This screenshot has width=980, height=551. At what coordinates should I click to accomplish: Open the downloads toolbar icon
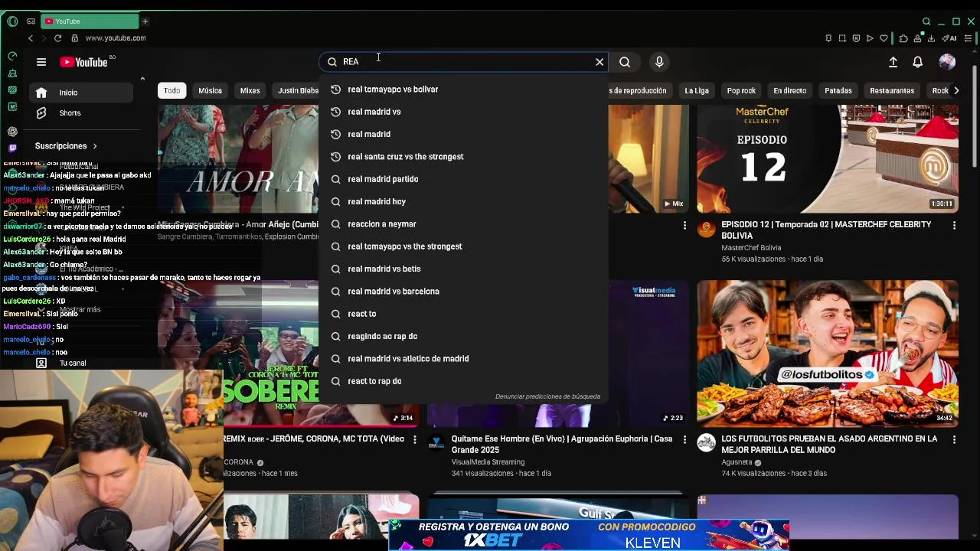[931, 38]
